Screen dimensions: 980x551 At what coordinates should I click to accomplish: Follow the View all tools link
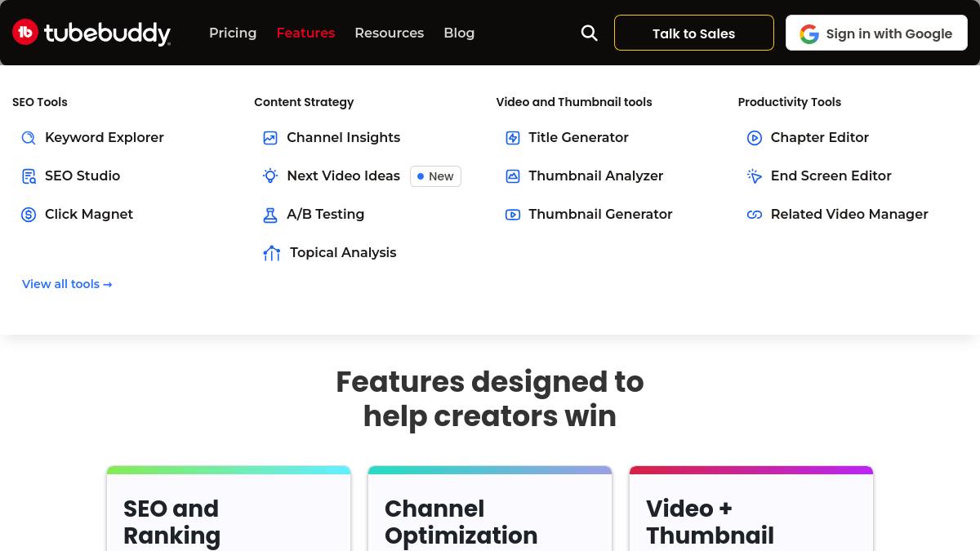pos(67,284)
